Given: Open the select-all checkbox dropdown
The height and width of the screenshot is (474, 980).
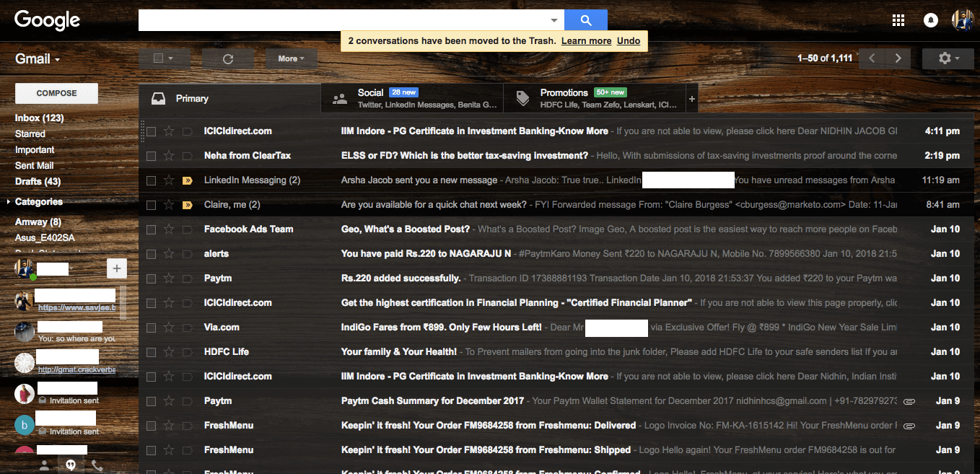Looking at the screenshot, I should (x=165, y=58).
